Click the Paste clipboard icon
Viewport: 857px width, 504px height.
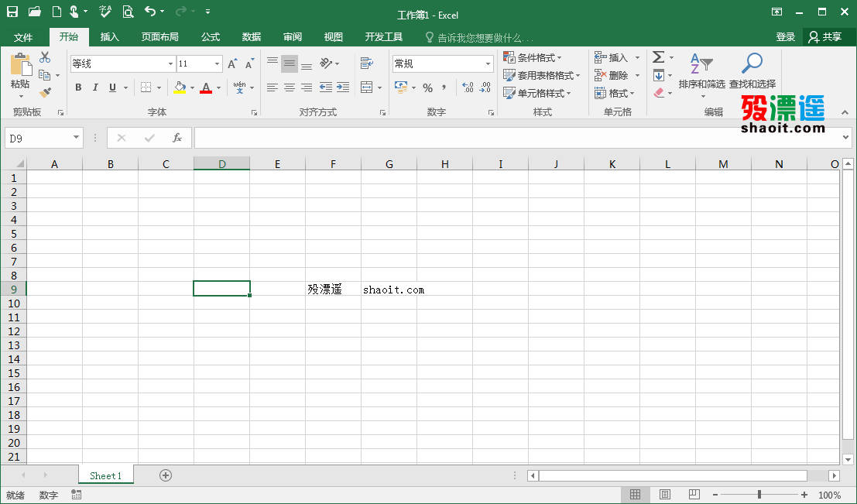click(x=21, y=64)
